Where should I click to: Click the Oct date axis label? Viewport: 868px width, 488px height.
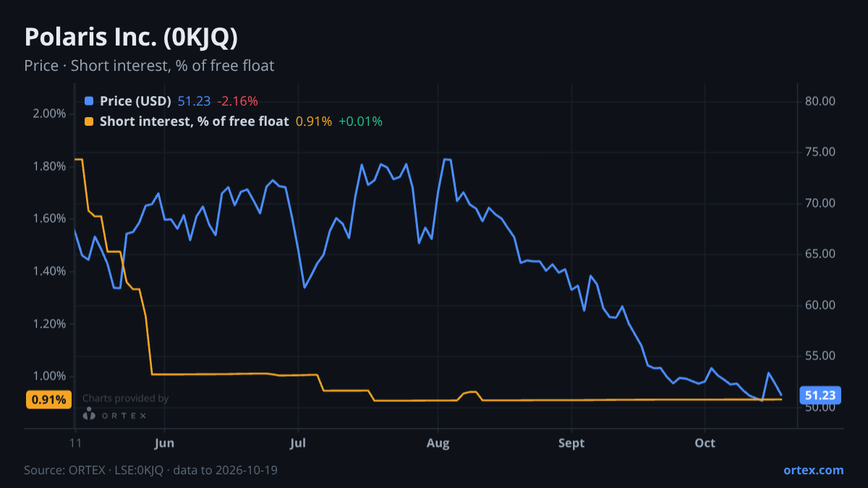click(705, 442)
